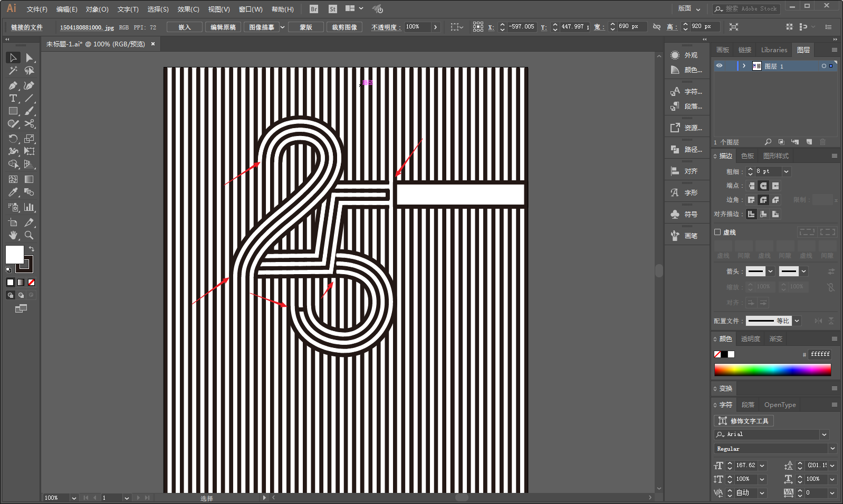Align stroke to inside
The width and height of the screenshot is (843, 504).
click(x=763, y=214)
